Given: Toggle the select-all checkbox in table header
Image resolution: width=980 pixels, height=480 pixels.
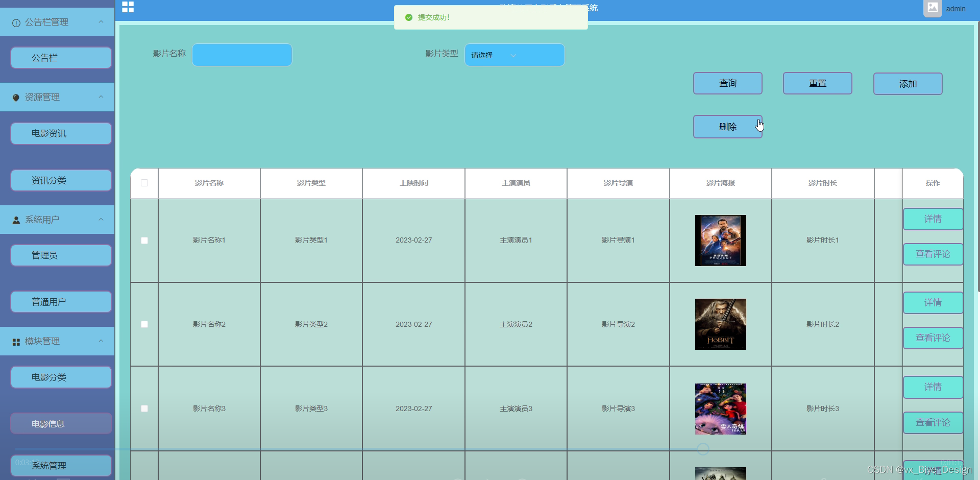Looking at the screenshot, I should (144, 183).
